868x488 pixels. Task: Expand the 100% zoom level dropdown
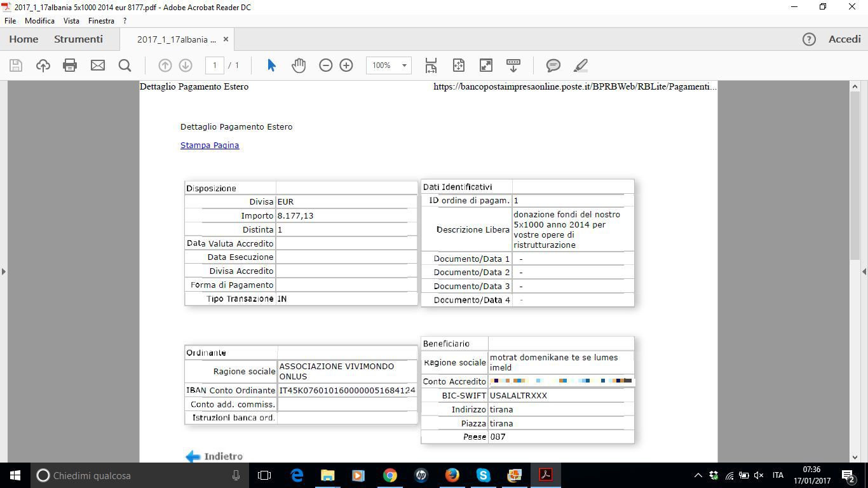[403, 65]
